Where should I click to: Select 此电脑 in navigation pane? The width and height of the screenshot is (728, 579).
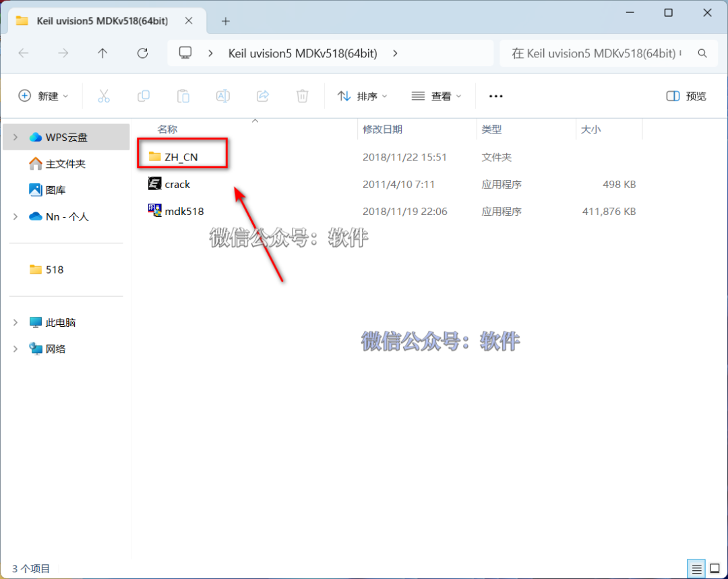pyautogui.click(x=53, y=322)
